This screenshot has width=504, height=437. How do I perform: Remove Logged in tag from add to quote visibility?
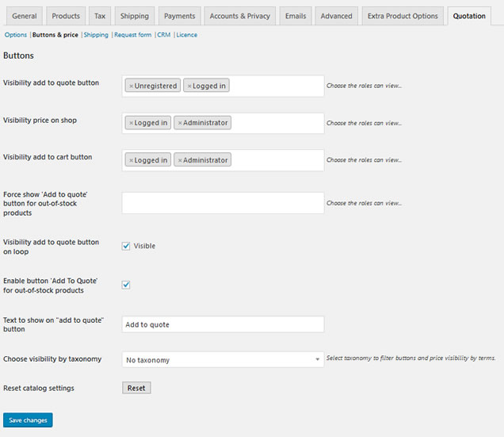coord(189,86)
